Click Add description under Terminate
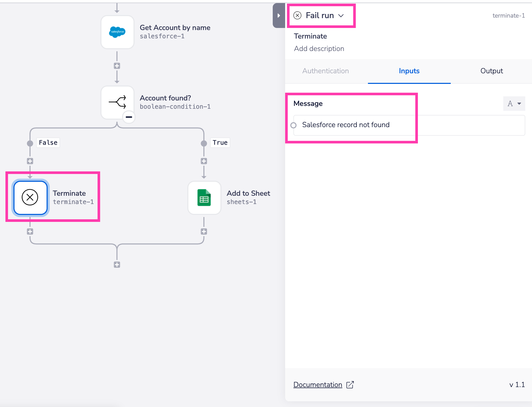532x407 pixels. coord(319,48)
